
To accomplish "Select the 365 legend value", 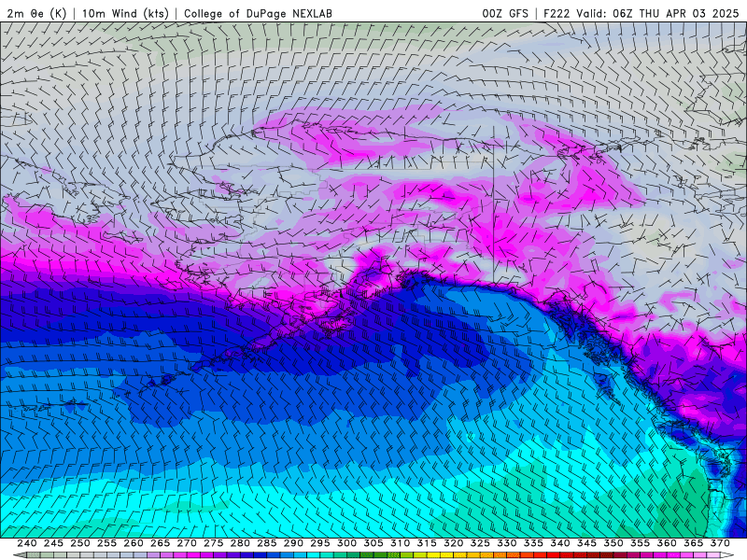I will pos(694,543).
